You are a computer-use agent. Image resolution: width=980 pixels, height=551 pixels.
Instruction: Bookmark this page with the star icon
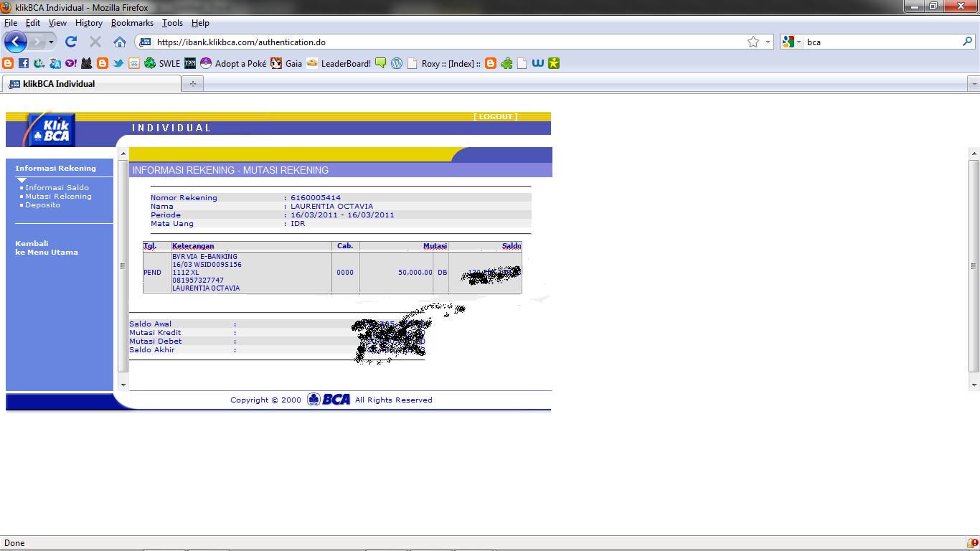click(753, 42)
